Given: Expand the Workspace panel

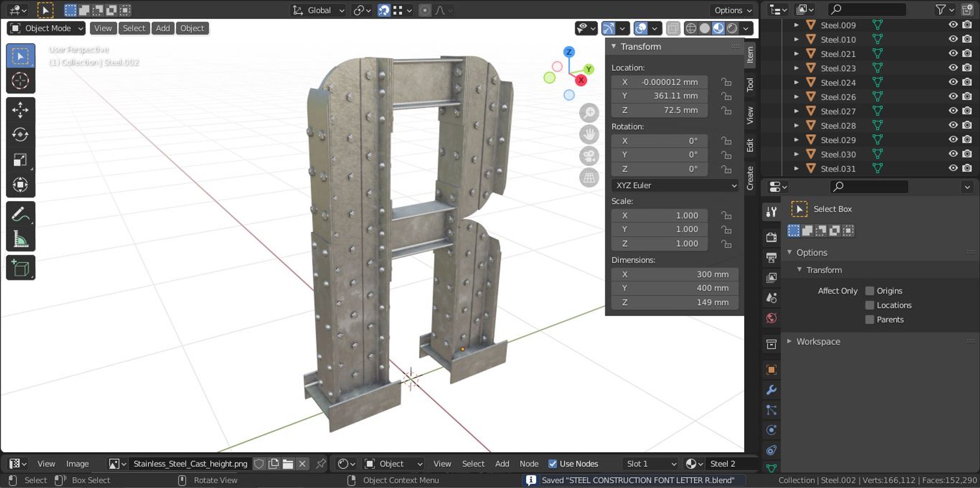Looking at the screenshot, I should coord(818,341).
